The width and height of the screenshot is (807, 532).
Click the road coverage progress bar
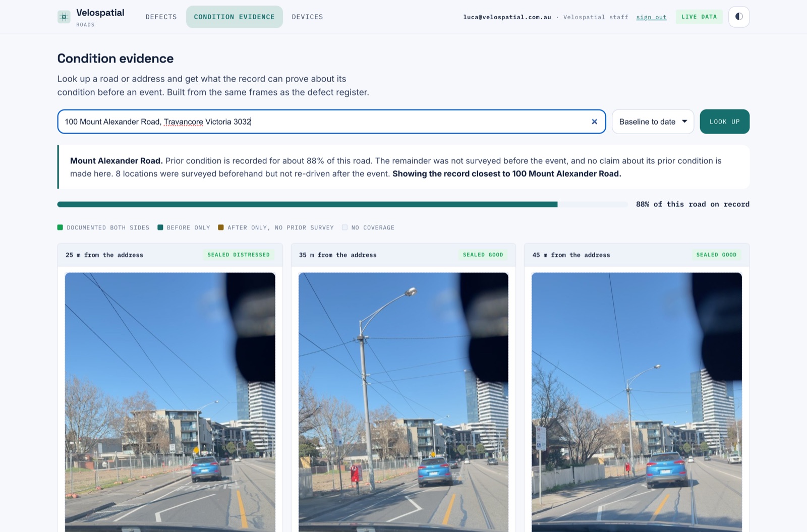(x=342, y=204)
